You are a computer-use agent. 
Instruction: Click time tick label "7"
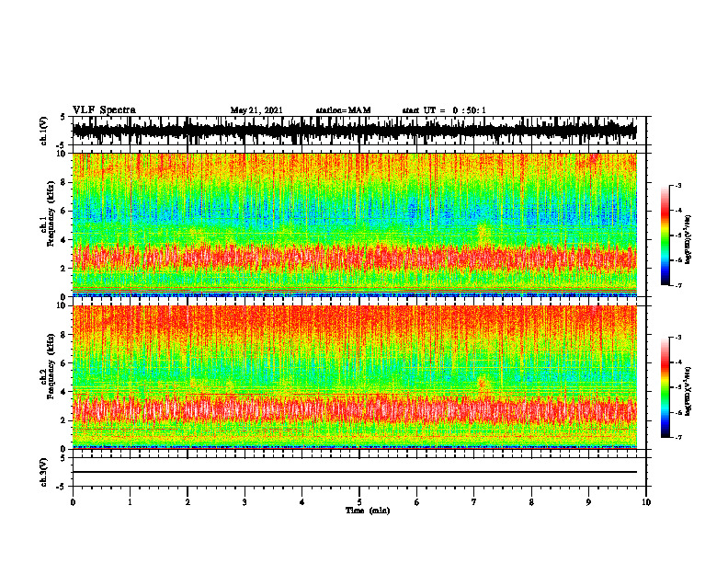474,502
